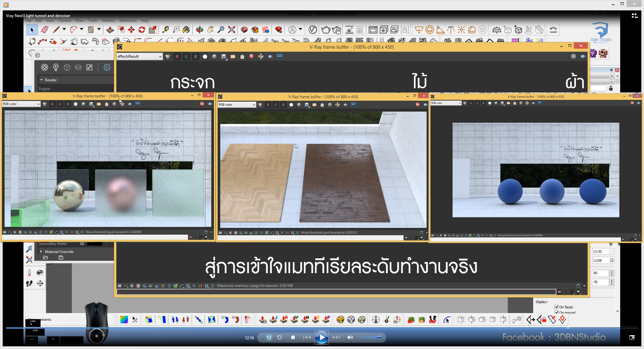Turn on repeat in media player
The image size is (644, 349).
279,338
